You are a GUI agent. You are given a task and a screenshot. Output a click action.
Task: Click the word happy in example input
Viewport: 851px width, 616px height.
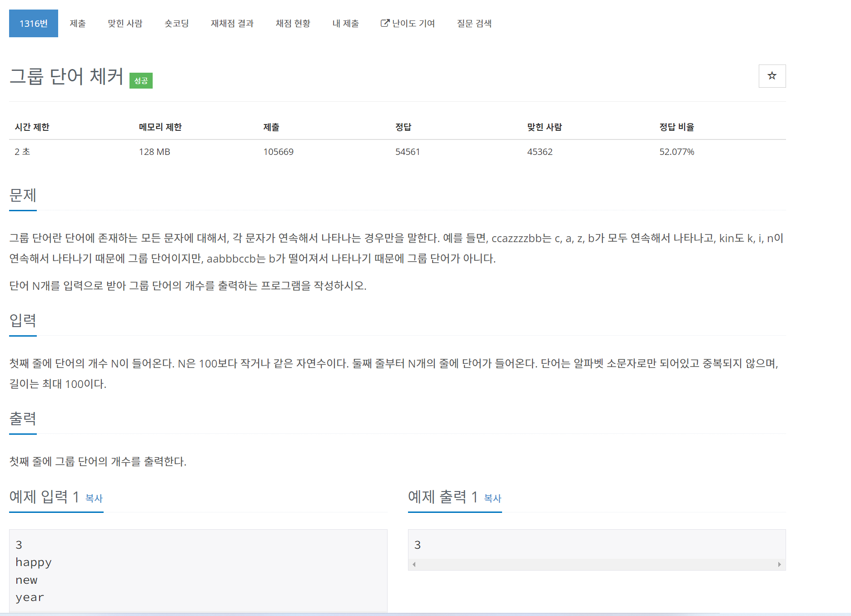pos(34,562)
